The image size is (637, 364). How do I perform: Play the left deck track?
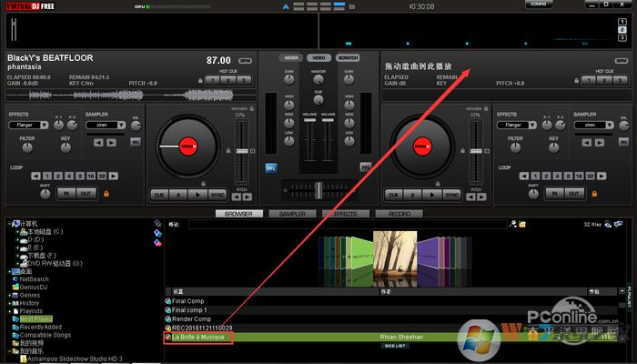tap(197, 195)
